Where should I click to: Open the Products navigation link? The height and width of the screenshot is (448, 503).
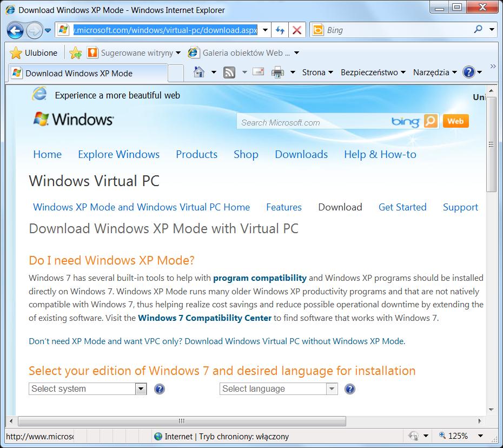(197, 154)
